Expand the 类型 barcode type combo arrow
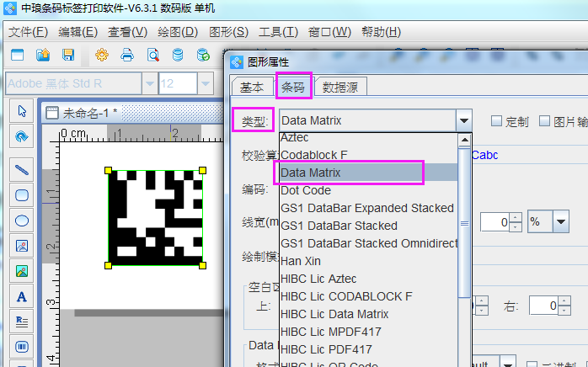 pos(464,120)
